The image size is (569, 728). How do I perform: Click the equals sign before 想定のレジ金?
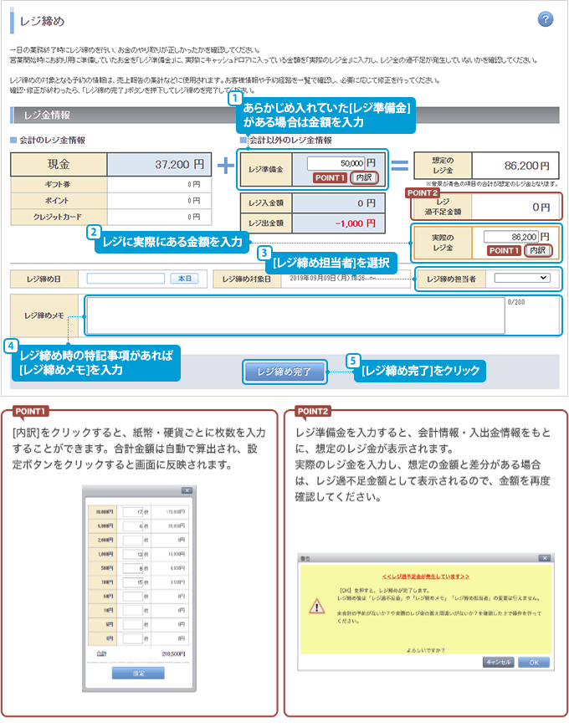401,165
